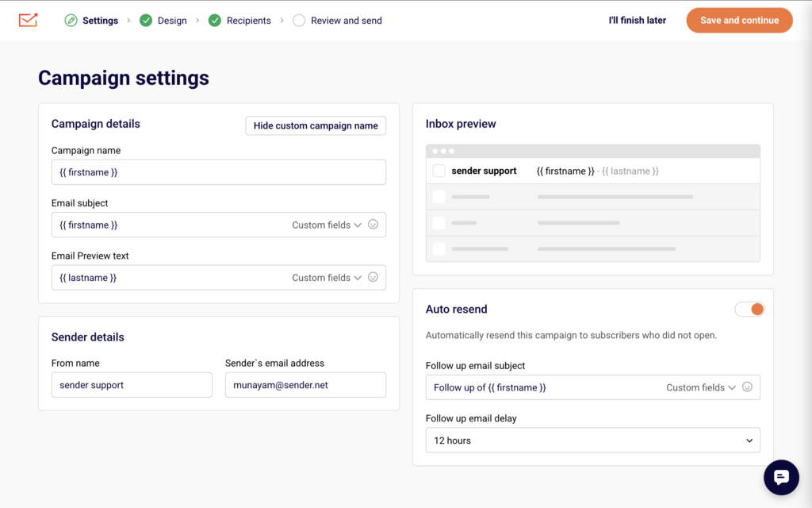Check the sender support inbox preview checkbox

439,171
